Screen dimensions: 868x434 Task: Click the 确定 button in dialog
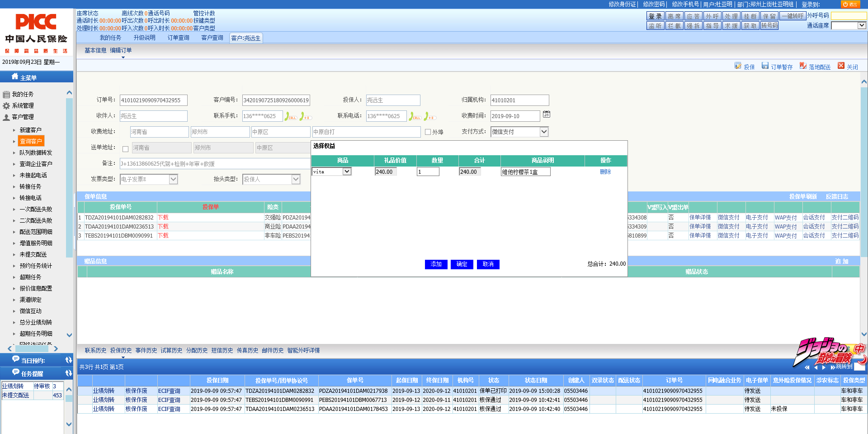[x=462, y=264]
